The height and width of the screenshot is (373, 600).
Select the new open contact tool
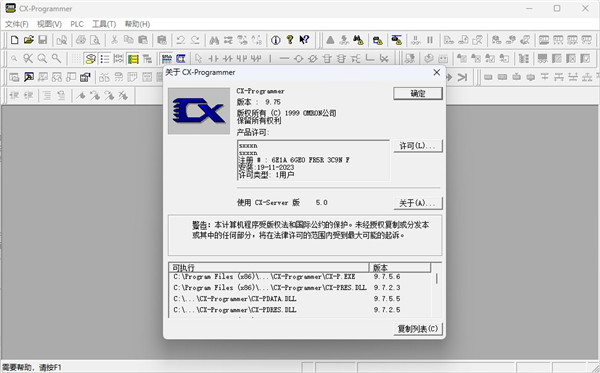pos(213,59)
